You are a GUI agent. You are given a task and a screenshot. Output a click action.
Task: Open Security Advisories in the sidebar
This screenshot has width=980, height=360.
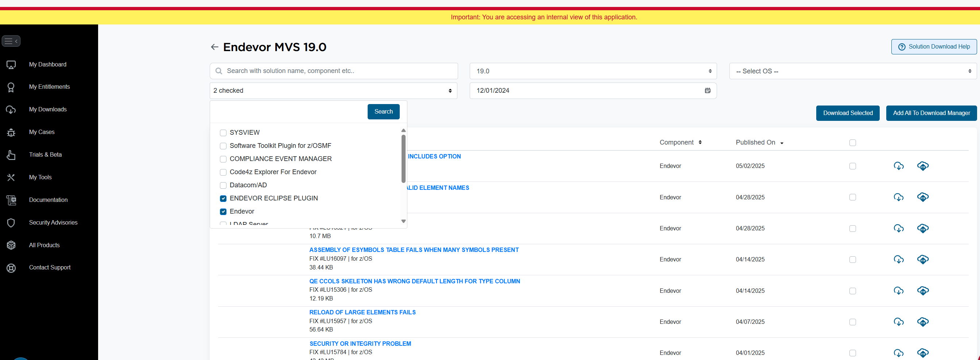tap(53, 222)
